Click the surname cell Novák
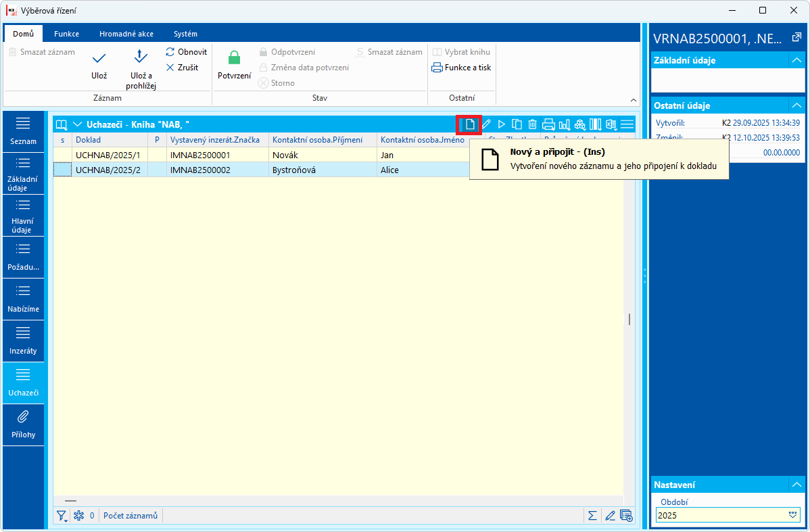 click(x=323, y=155)
